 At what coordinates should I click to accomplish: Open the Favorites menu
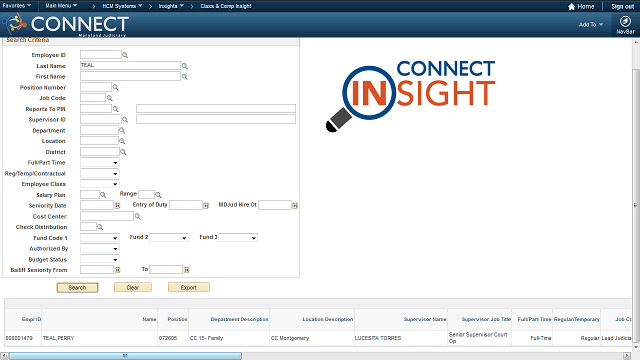click(x=17, y=6)
